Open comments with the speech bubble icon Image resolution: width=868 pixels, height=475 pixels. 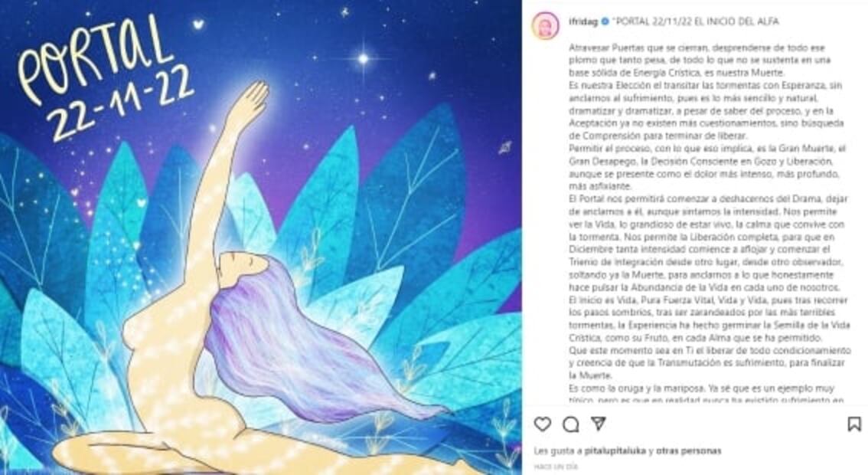[571, 424]
